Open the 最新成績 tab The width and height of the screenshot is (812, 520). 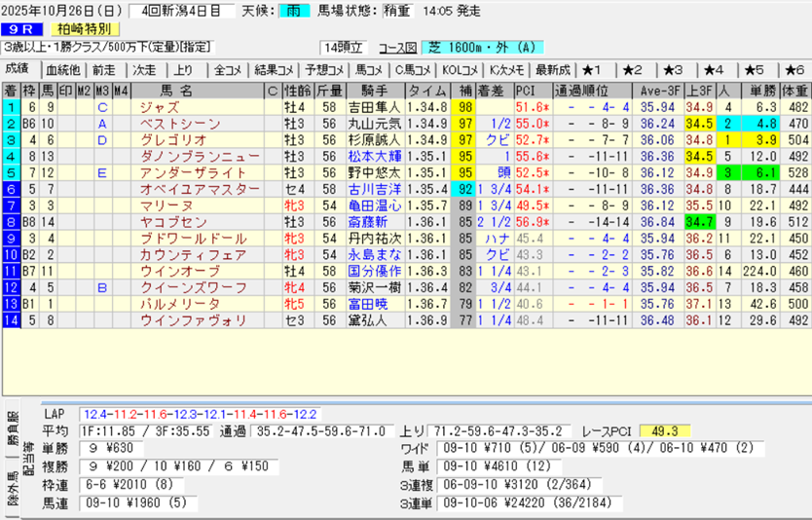pos(552,70)
